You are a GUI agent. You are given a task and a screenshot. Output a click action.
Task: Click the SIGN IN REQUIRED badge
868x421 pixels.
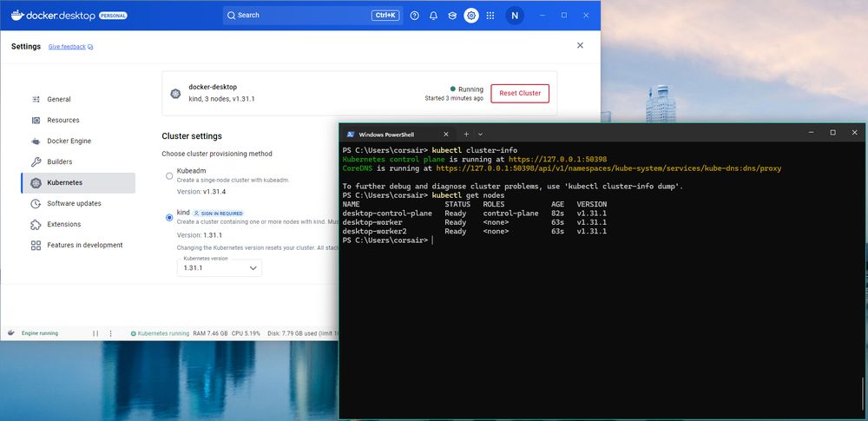218,214
